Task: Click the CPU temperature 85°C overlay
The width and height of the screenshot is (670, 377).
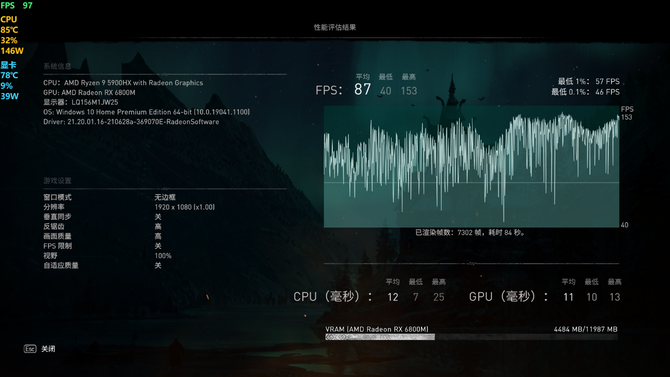Action: [x=9, y=30]
